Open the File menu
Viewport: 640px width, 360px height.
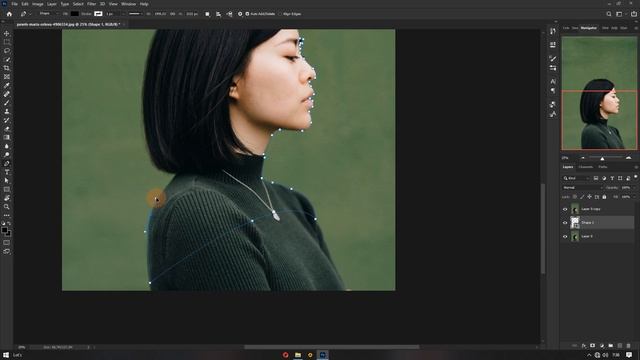click(x=14, y=4)
